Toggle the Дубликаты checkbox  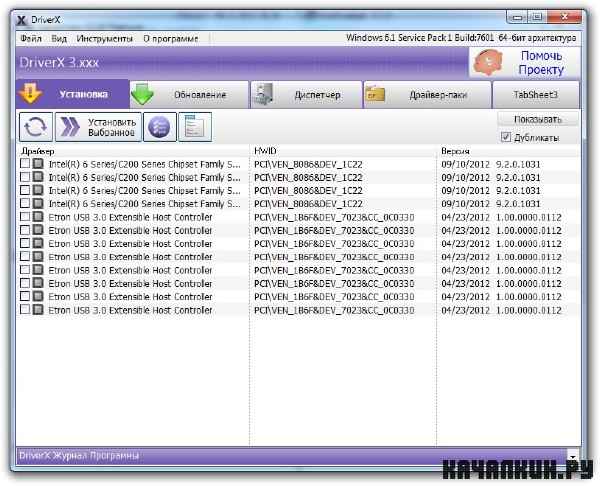[506, 137]
